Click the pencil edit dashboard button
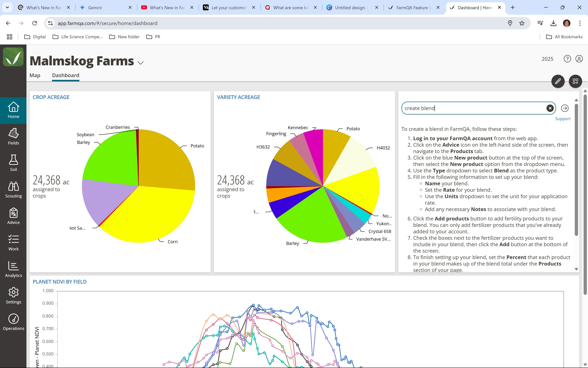 558,81
